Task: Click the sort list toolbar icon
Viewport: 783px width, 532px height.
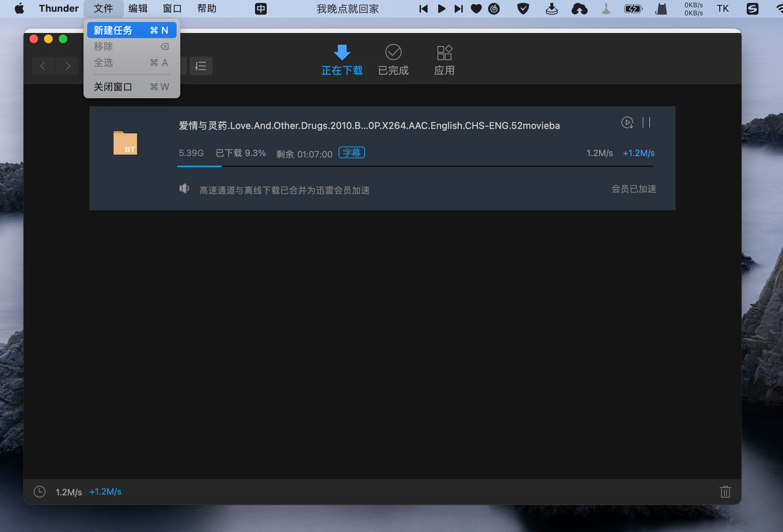Action: coord(201,66)
